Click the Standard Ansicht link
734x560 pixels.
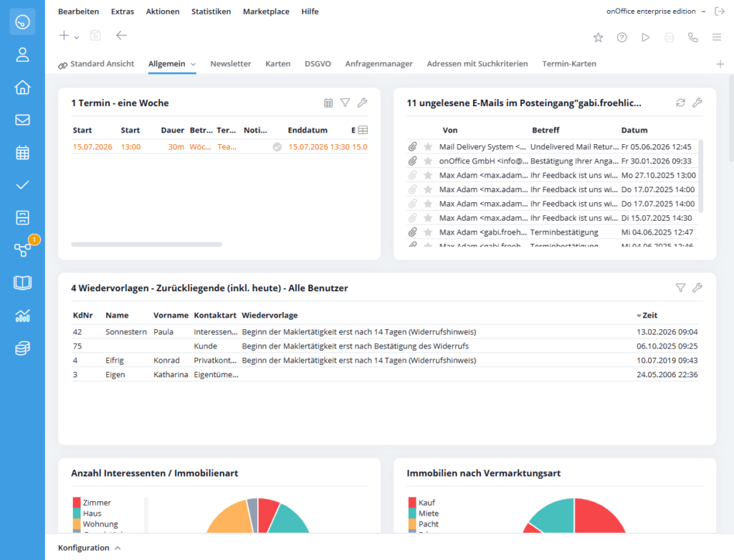102,64
